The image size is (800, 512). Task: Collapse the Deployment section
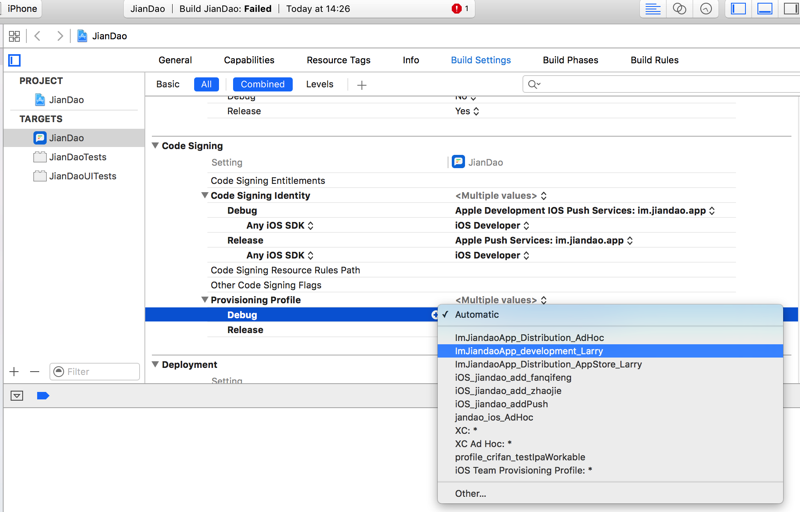pos(155,364)
